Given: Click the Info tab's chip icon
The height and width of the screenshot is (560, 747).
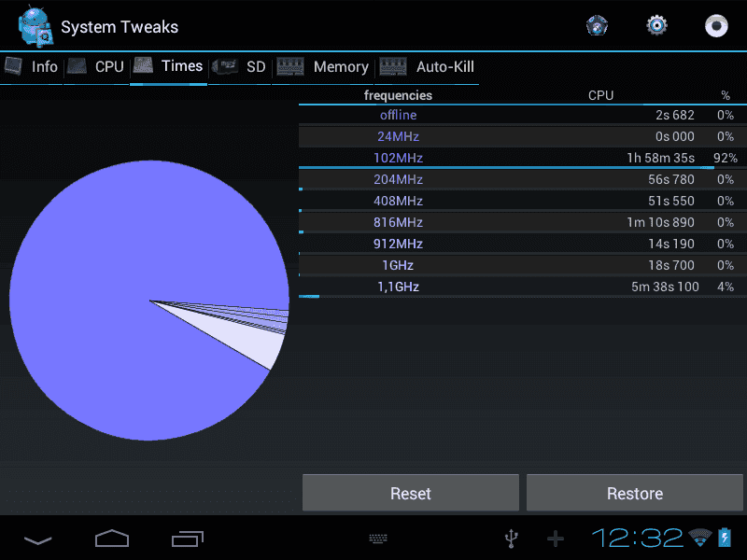Looking at the screenshot, I should pos(13,65).
